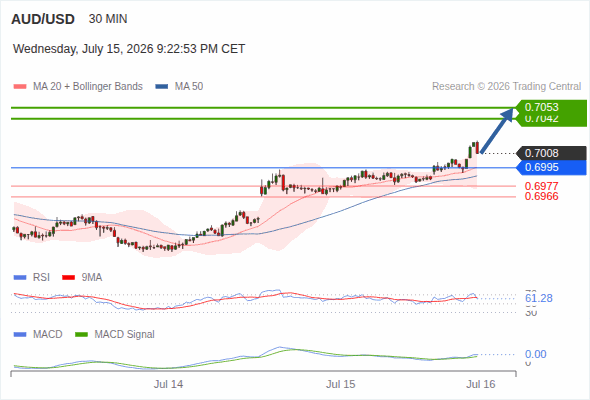Screen dimensions: 590x400
Task: Click the MACD blue legend swatch
Action: [x=20, y=335]
